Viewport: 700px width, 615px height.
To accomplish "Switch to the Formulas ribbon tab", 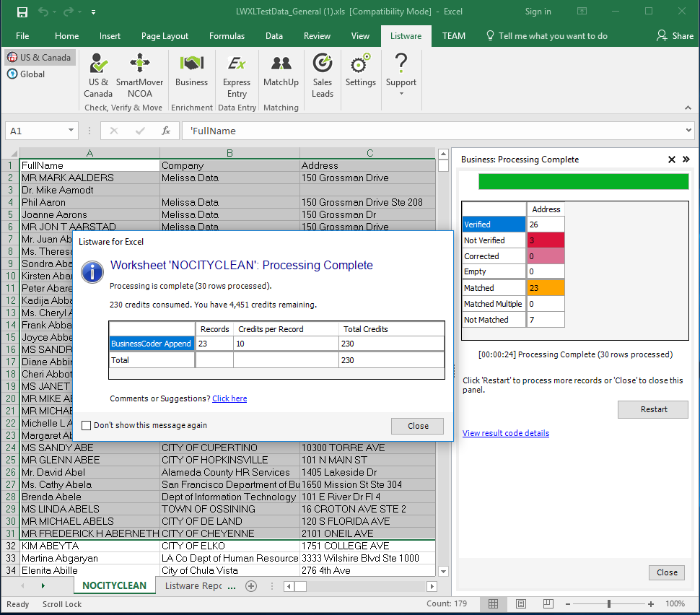I will pyautogui.click(x=227, y=36).
